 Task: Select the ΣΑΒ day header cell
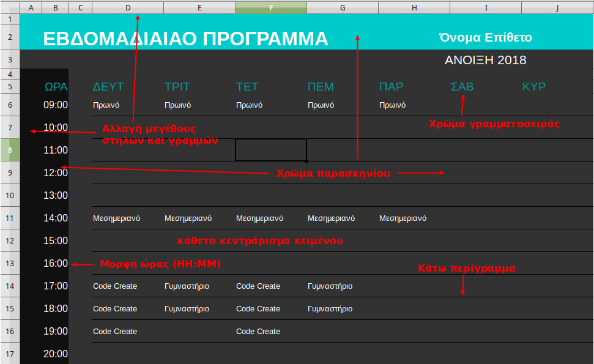(462, 87)
